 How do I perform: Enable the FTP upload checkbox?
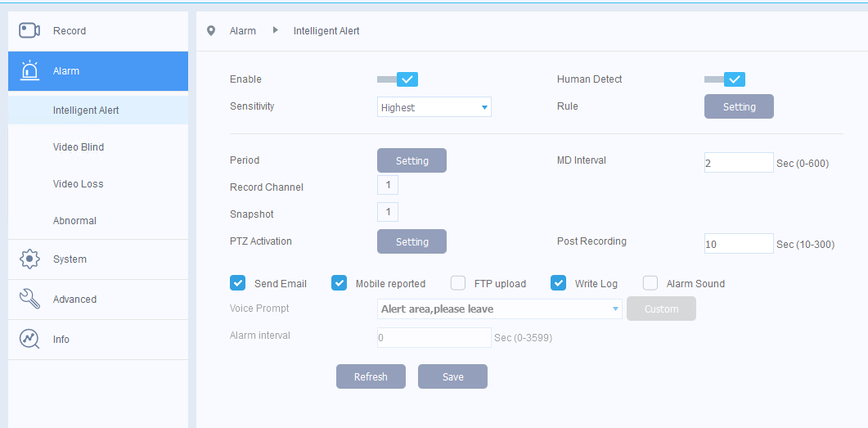[x=458, y=283]
